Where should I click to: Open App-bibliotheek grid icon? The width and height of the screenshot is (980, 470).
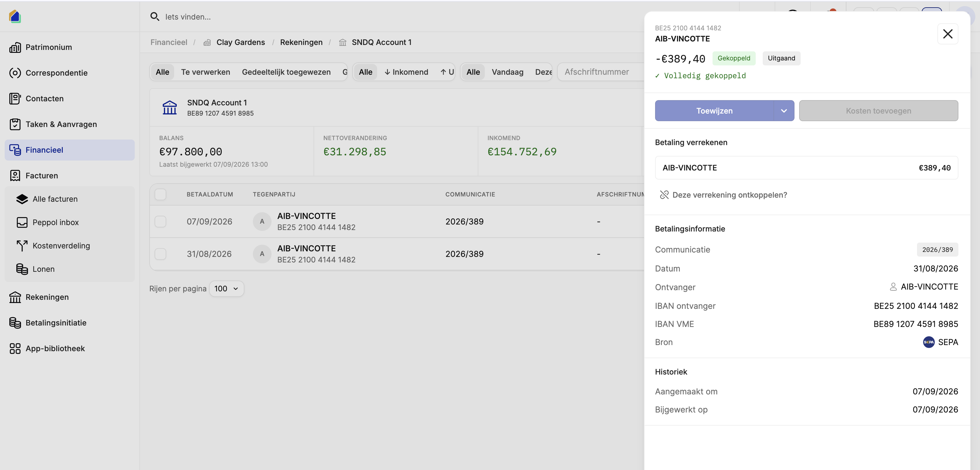pos(15,349)
